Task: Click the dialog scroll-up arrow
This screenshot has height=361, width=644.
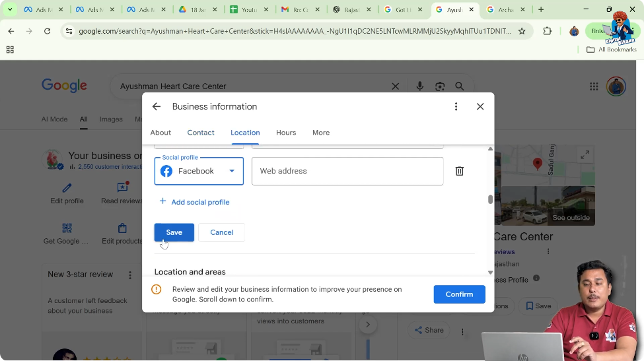Action: (490, 149)
